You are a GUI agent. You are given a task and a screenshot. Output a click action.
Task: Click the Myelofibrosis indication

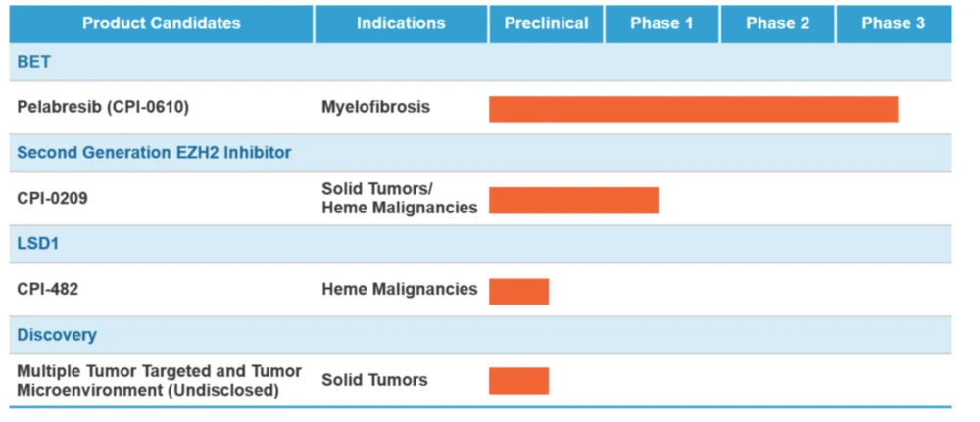click(x=375, y=107)
